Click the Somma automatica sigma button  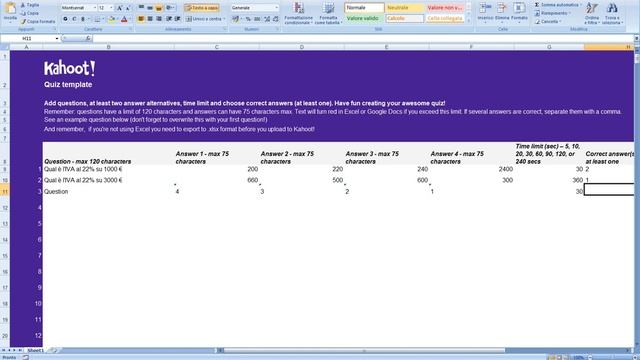(x=558, y=5)
